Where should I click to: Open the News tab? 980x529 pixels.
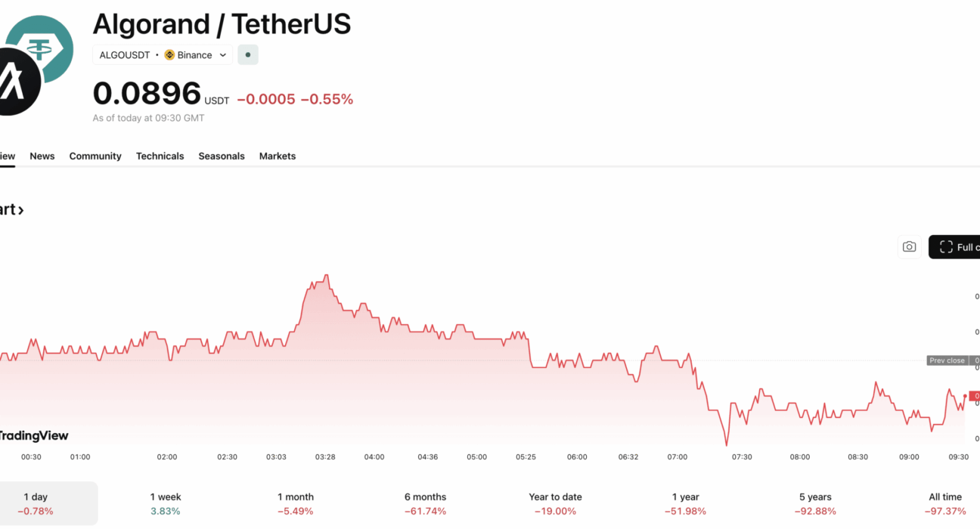coord(42,156)
